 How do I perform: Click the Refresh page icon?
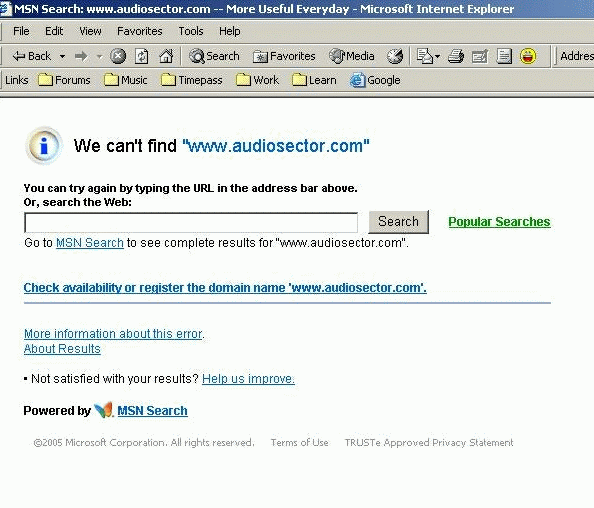coord(142,56)
